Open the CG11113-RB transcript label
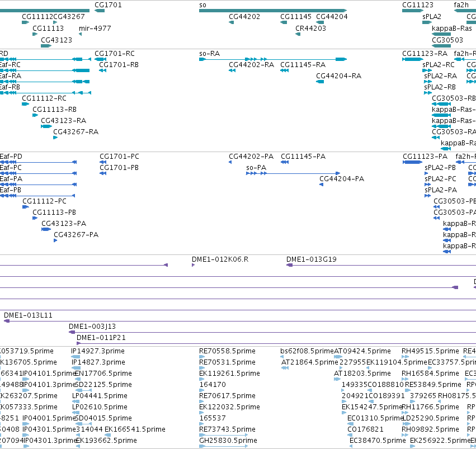This screenshot has width=476, height=449. 54,110
